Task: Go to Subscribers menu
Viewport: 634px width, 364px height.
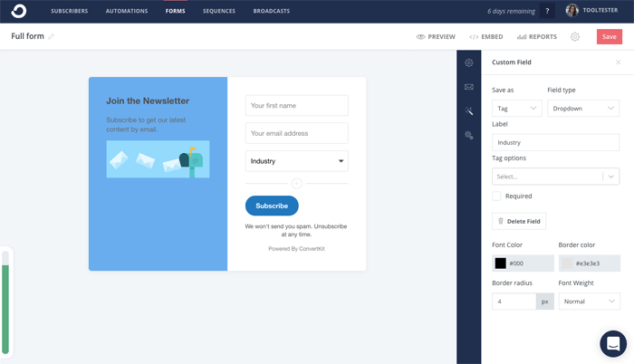Action: pos(69,11)
